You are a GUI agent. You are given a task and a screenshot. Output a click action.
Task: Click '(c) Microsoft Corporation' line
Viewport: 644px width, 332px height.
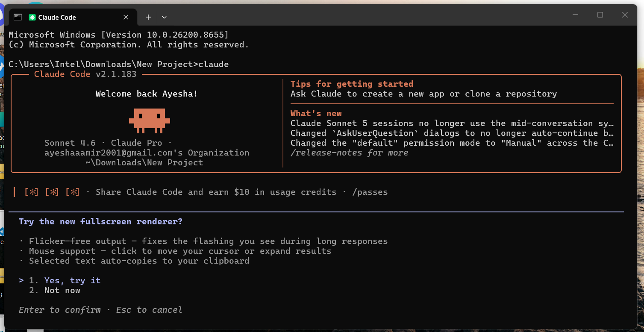pos(129,44)
